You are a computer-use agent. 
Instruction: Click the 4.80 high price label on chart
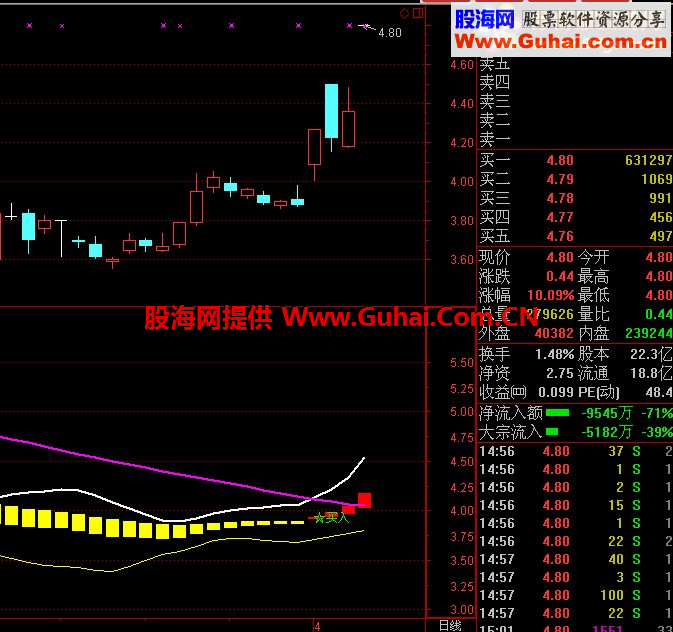tap(390, 33)
